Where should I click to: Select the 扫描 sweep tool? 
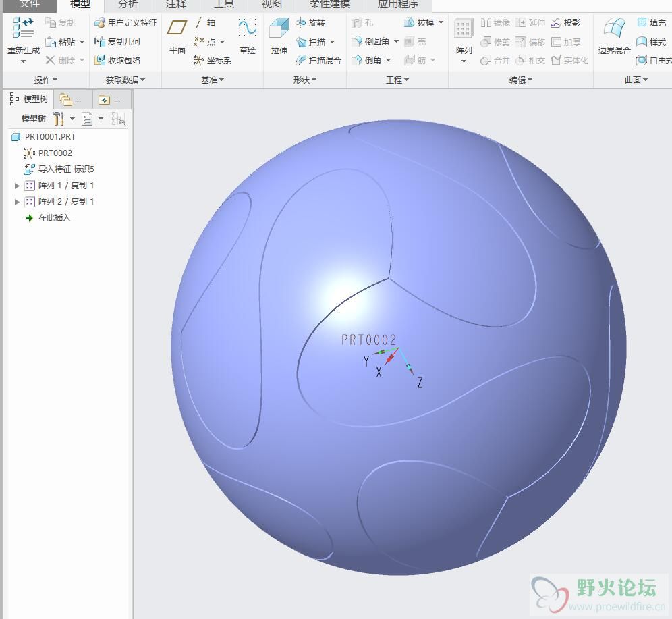click(311, 42)
